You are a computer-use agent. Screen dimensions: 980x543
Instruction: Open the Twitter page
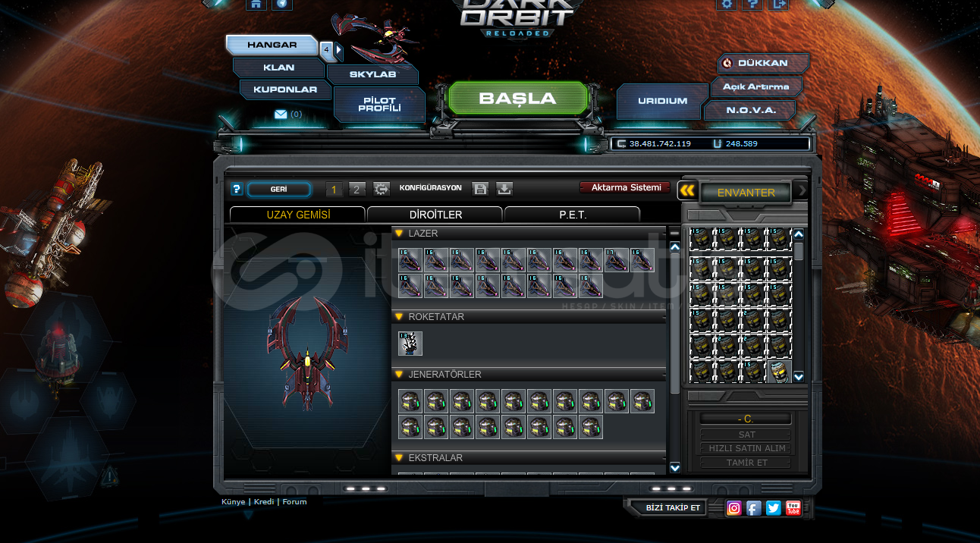click(x=773, y=508)
